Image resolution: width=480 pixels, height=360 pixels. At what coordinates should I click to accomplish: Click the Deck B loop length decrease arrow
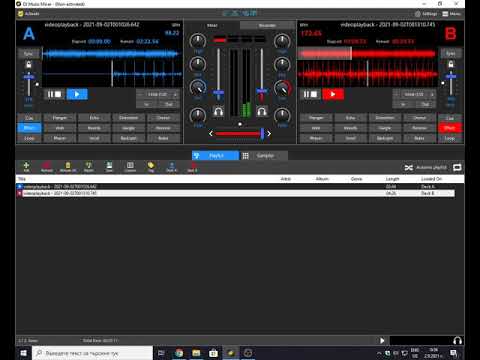coord(397,95)
